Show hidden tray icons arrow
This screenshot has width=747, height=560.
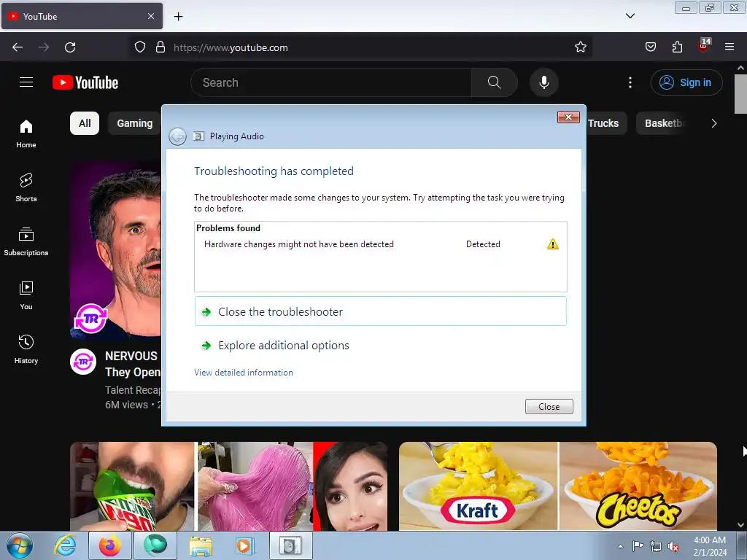pos(620,546)
